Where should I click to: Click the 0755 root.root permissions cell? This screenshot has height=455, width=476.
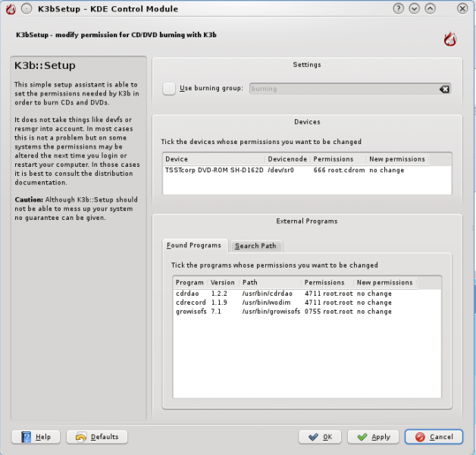click(x=329, y=312)
